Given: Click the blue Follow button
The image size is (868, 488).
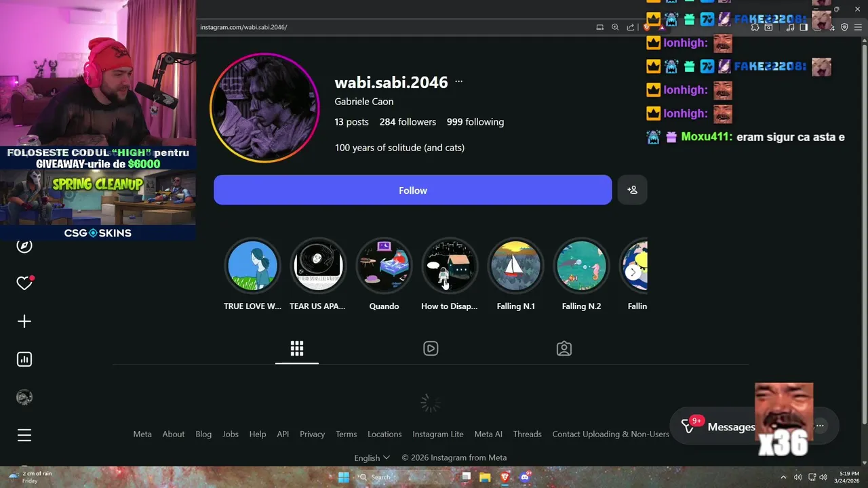Looking at the screenshot, I should pos(413,190).
